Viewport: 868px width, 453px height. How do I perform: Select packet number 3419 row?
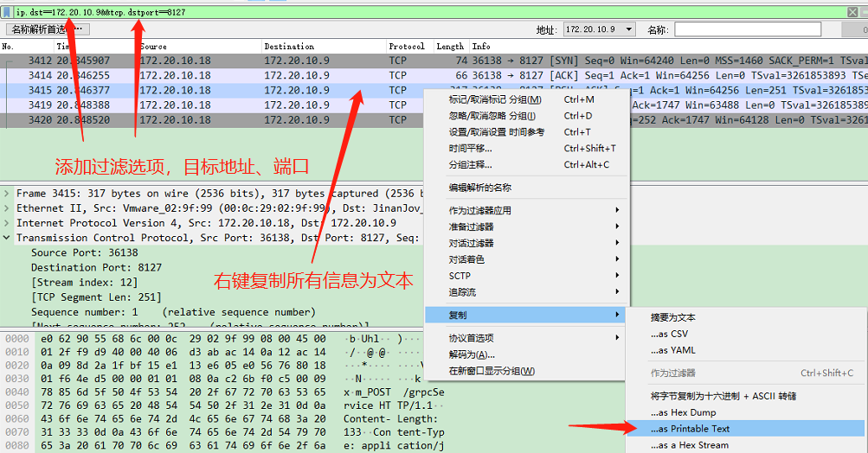click(x=213, y=105)
